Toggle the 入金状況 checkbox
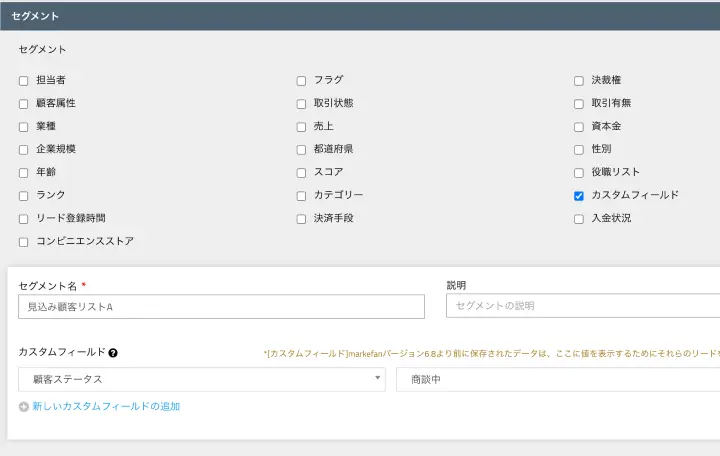720x456 pixels. click(x=579, y=219)
